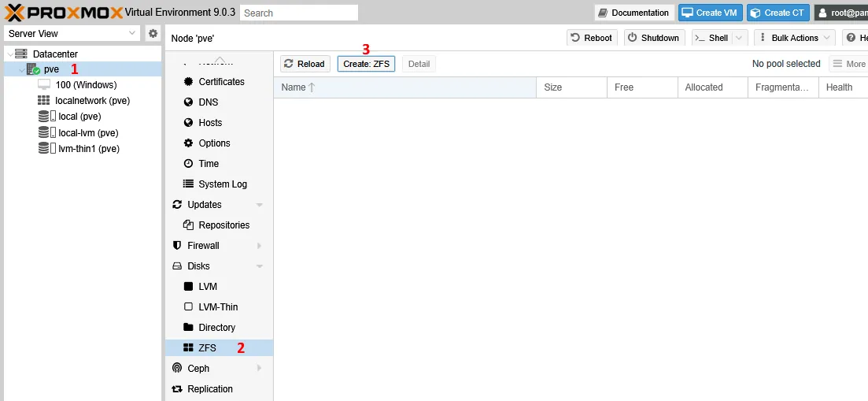Open the Repositories menu item
Viewport: 868px width, 401px height.
click(220, 225)
